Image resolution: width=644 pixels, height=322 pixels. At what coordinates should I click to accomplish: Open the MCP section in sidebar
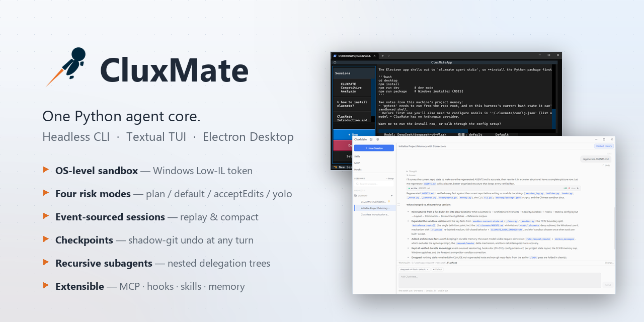click(x=357, y=163)
